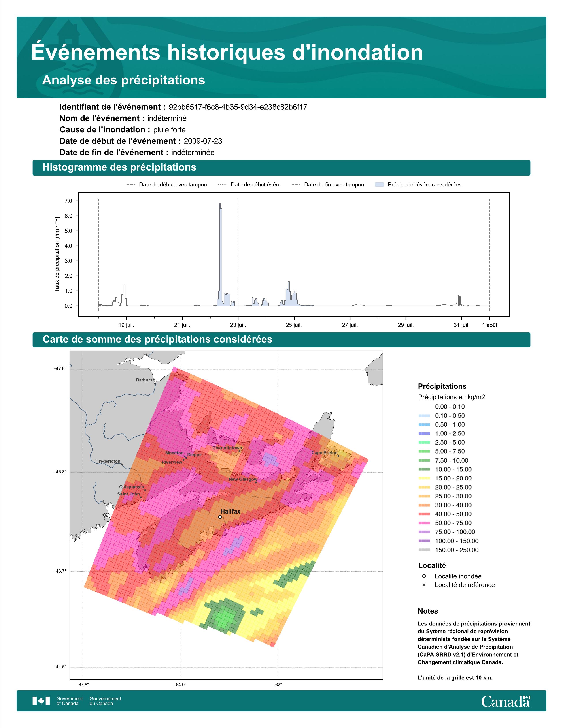Click the 0.50 - 1.00 legend swatch
The height and width of the screenshot is (728, 563).
pos(424,425)
